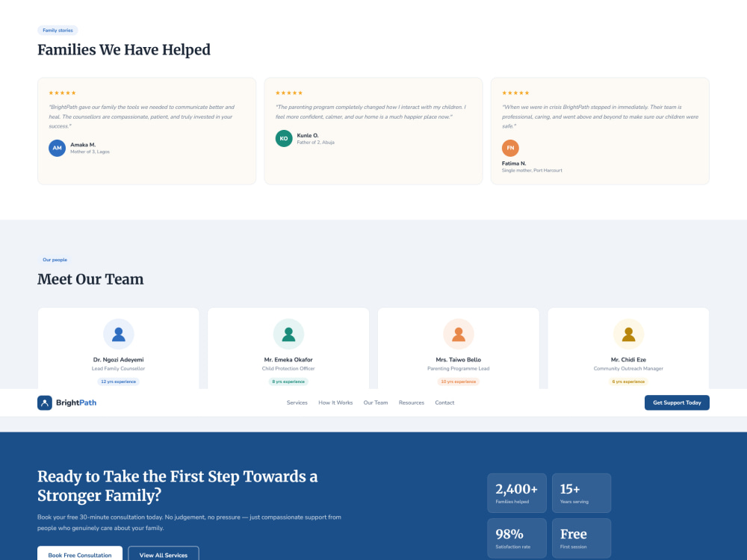Click the Father of 2, Abuja caption

click(316, 143)
